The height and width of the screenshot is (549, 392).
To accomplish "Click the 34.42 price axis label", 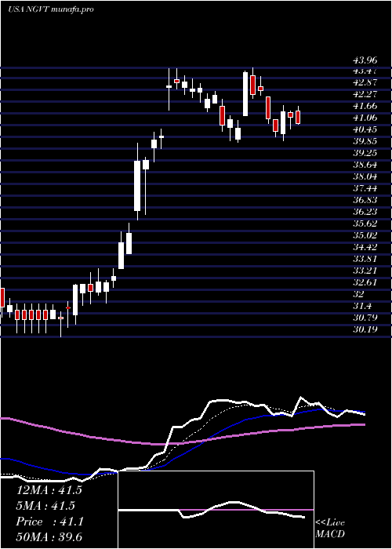I will (365, 247).
